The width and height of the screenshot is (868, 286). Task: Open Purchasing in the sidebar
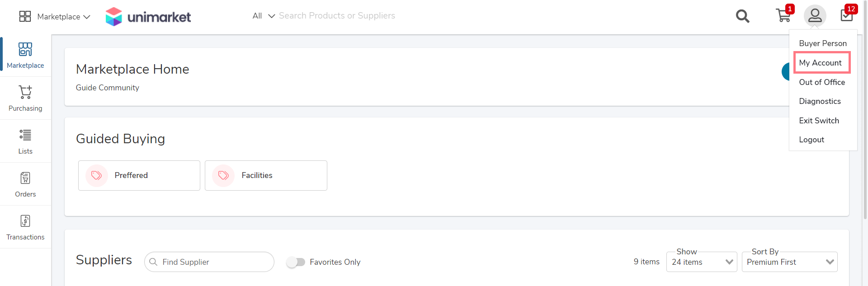point(25,98)
